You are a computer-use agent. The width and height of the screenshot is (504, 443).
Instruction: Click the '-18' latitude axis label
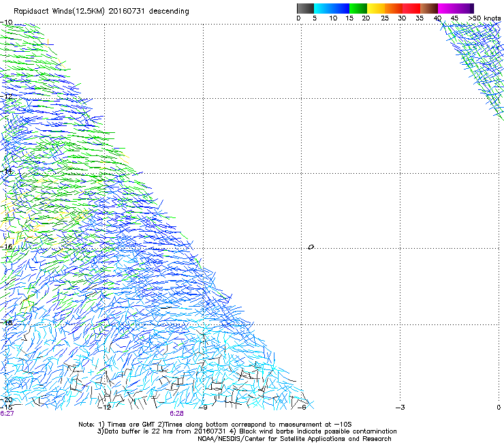click(6, 322)
